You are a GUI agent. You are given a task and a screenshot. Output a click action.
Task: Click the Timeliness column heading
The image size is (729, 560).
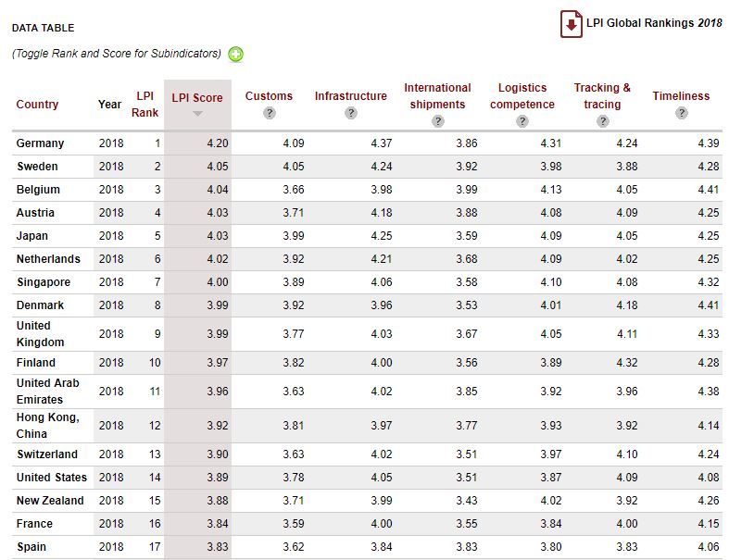pyautogui.click(x=681, y=96)
